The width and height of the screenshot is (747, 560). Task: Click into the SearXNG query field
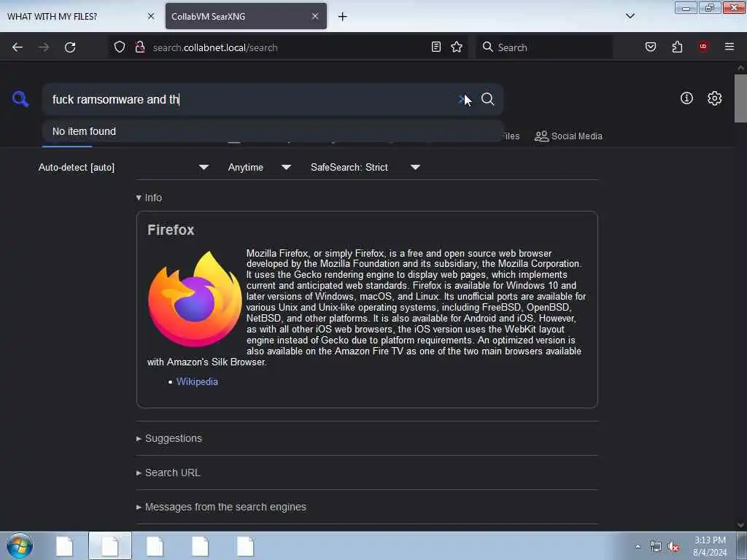(252, 99)
